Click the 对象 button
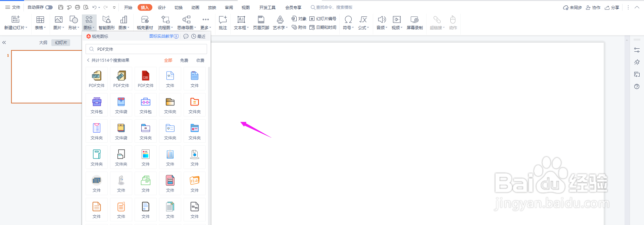644x225 pixels. (299, 19)
